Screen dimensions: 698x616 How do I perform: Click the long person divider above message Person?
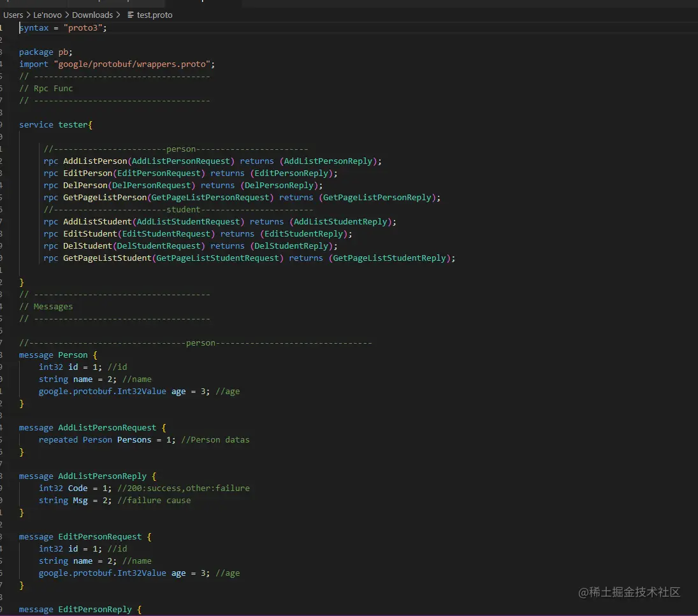(196, 343)
